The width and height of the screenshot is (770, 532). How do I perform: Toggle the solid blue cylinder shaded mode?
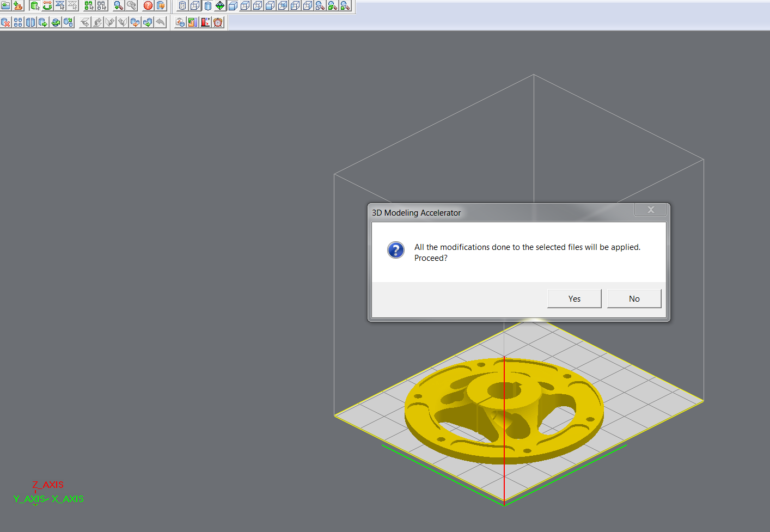tap(207, 5)
